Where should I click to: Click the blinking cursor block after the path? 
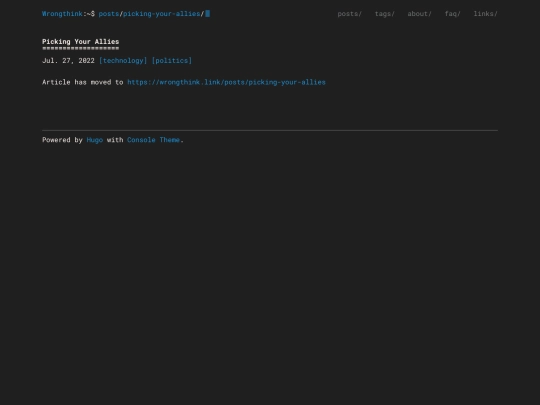click(x=208, y=14)
